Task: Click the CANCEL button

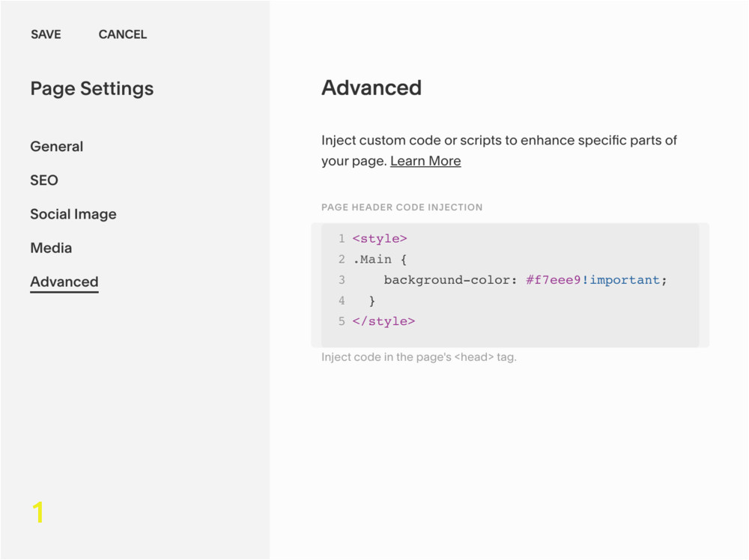Action: click(x=123, y=34)
